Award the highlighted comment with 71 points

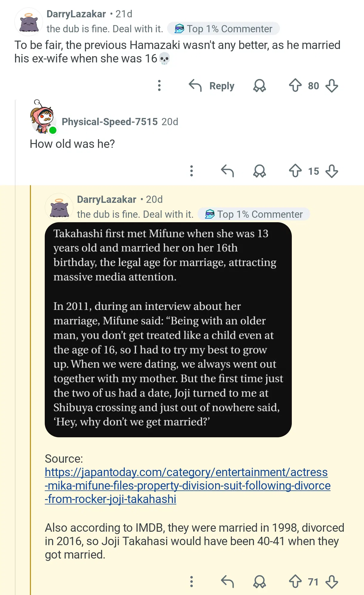click(x=259, y=582)
